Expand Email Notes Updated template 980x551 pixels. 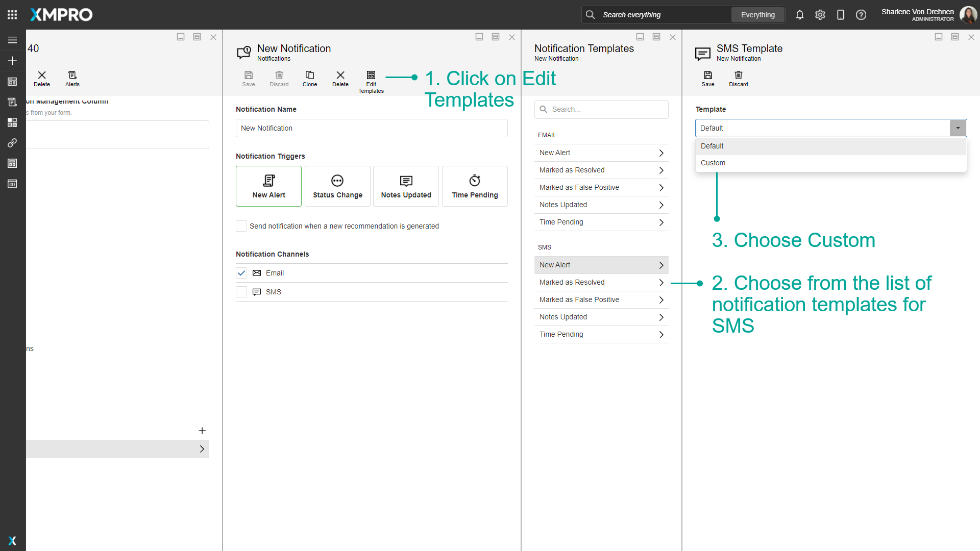click(601, 205)
